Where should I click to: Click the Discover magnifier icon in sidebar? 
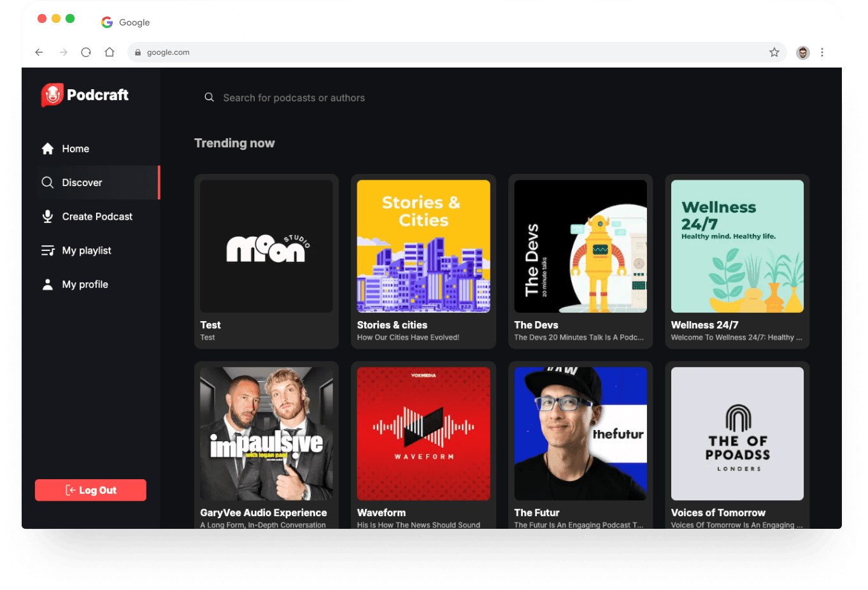pyautogui.click(x=48, y=182)
